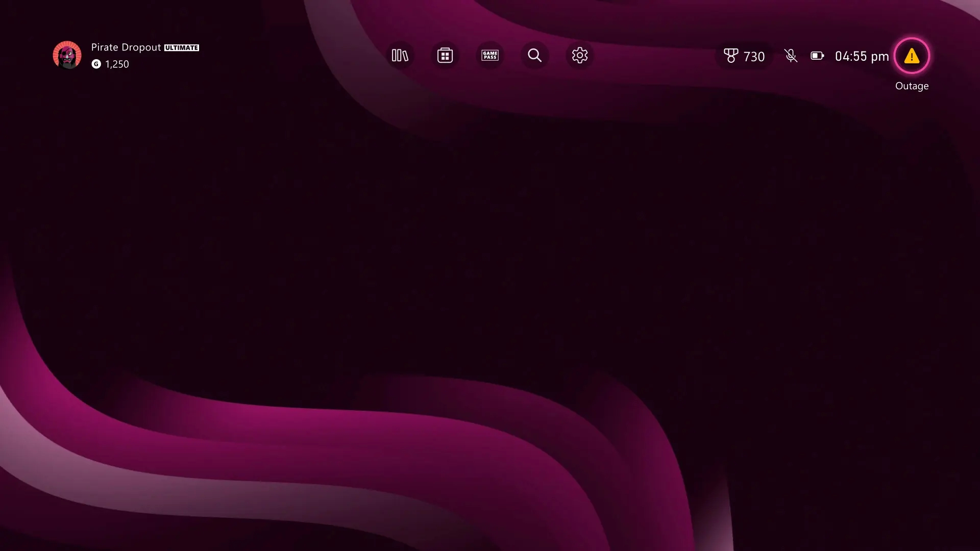
Task: Check the controller battery icon
Action: (x=817, y=56)
